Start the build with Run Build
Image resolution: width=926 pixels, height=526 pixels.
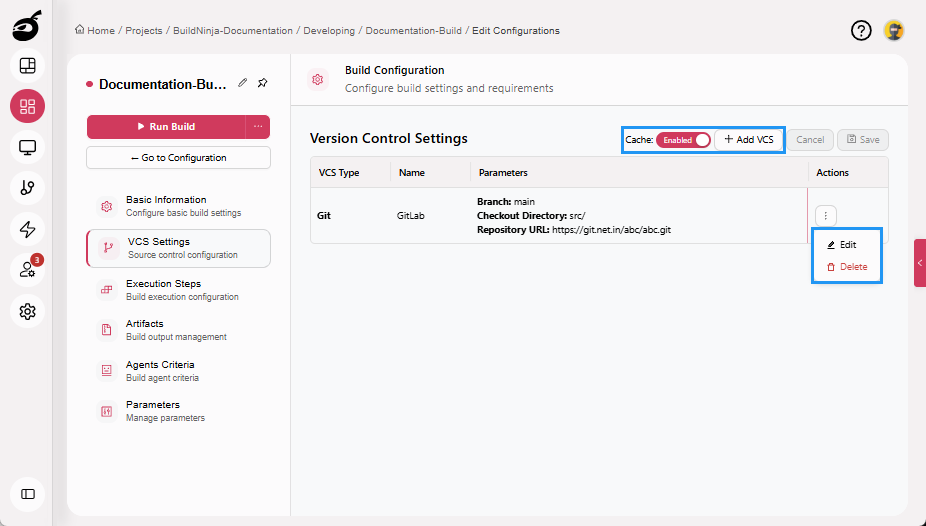pos(166,127)
